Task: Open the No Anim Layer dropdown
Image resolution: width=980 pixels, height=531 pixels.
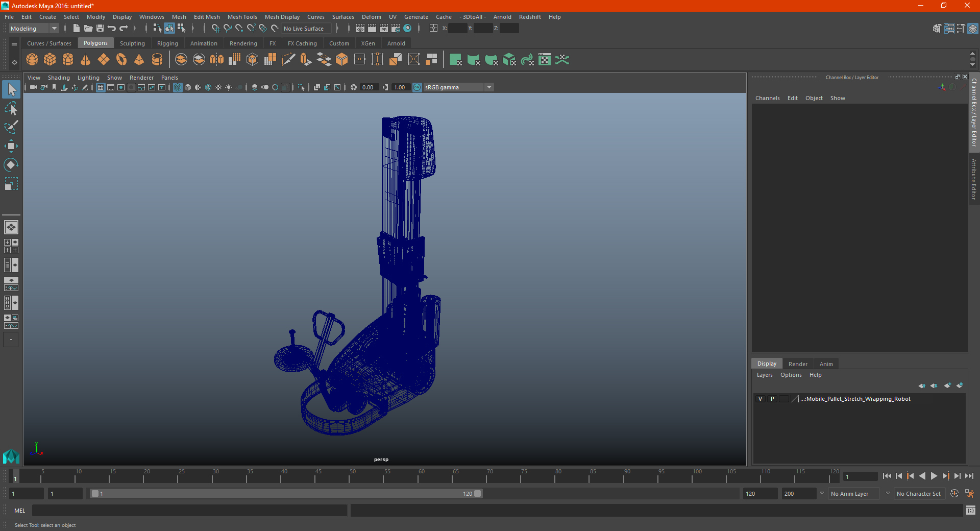Action: click(855, 494)
